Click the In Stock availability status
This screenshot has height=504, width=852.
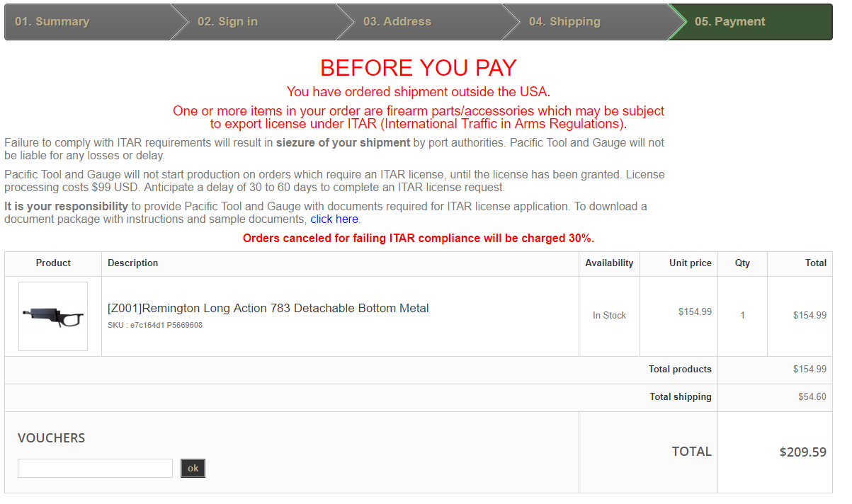pos(609,316)
